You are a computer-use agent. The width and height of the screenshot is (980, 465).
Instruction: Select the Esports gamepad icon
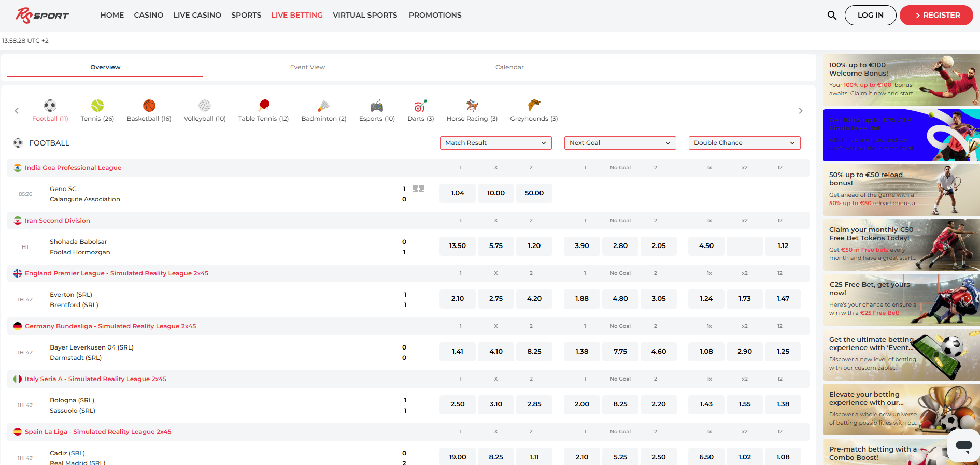coord(377,106)
